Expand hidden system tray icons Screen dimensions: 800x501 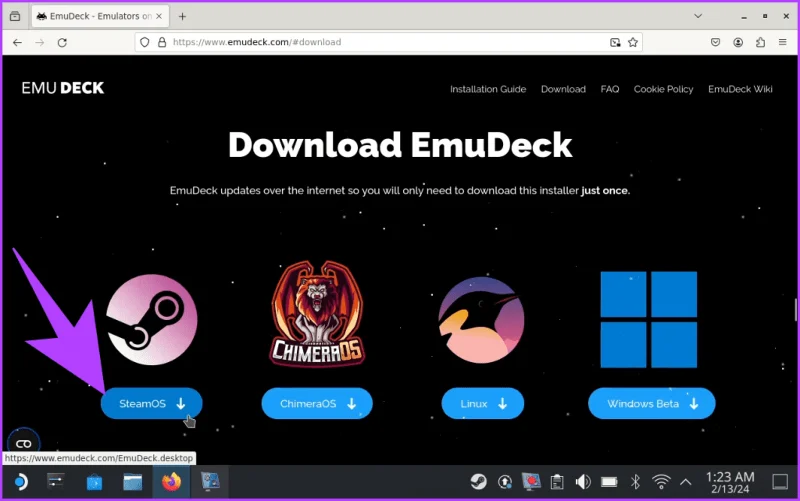point(686,482)
